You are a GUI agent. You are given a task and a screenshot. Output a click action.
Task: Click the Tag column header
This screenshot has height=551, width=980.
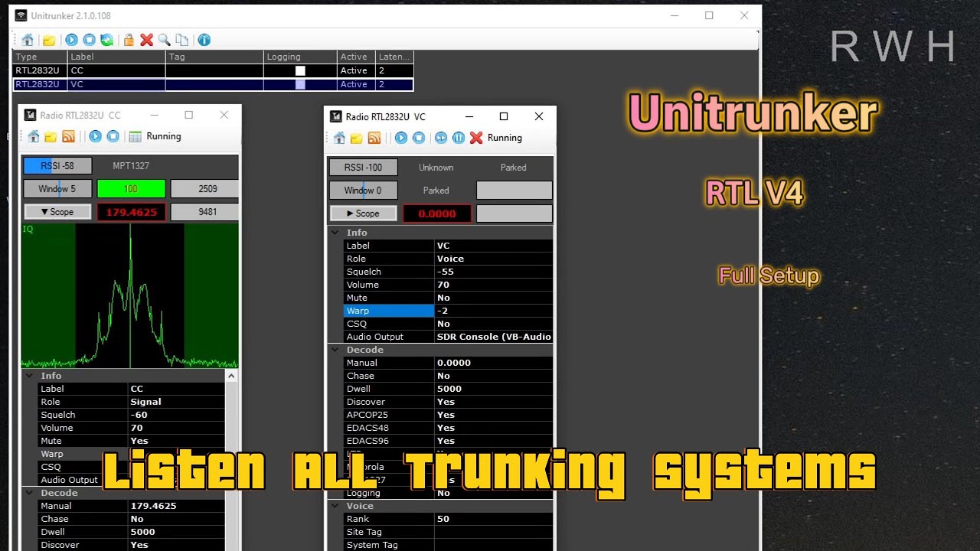coord(214,57)
